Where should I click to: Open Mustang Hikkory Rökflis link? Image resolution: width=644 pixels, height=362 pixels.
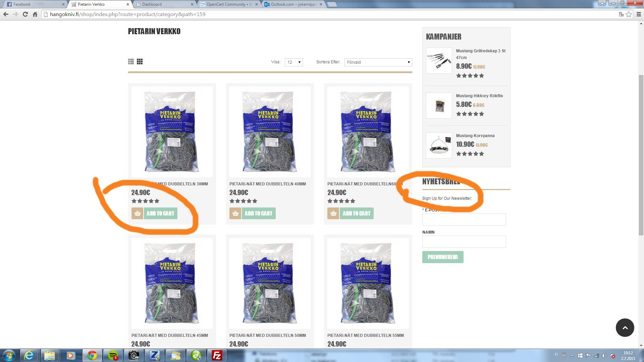point(479,96)
